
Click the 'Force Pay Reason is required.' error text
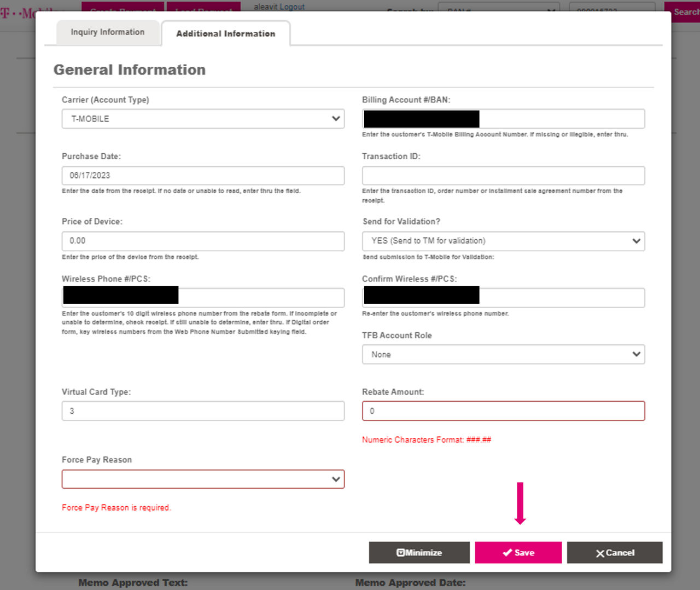(116, 507)
